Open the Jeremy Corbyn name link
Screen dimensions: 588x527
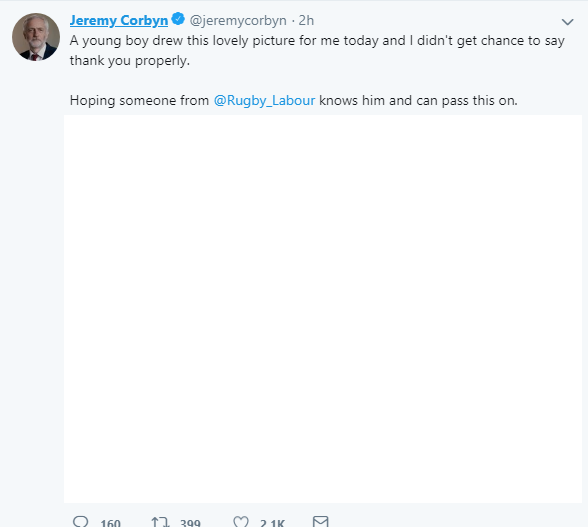tap(119, 20)
